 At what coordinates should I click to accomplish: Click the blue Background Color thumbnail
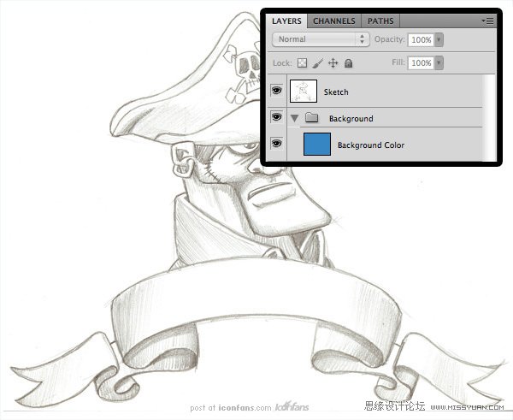(317, 145)
